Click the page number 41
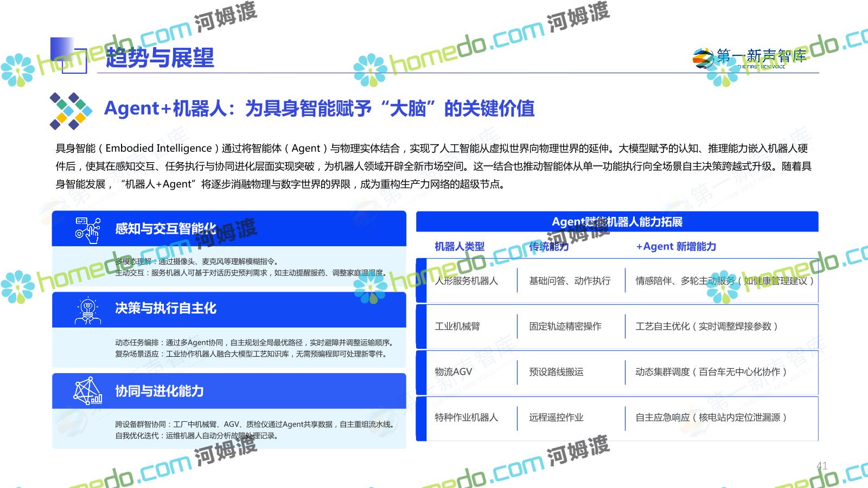 click(821, 466)
